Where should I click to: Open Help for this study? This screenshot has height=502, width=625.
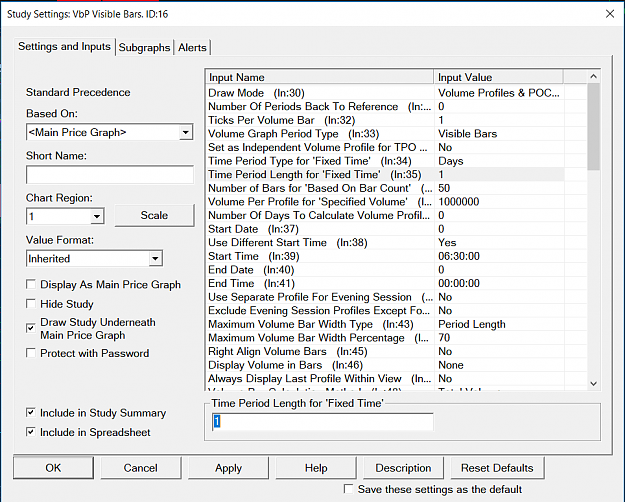click(x=316, y=468)
